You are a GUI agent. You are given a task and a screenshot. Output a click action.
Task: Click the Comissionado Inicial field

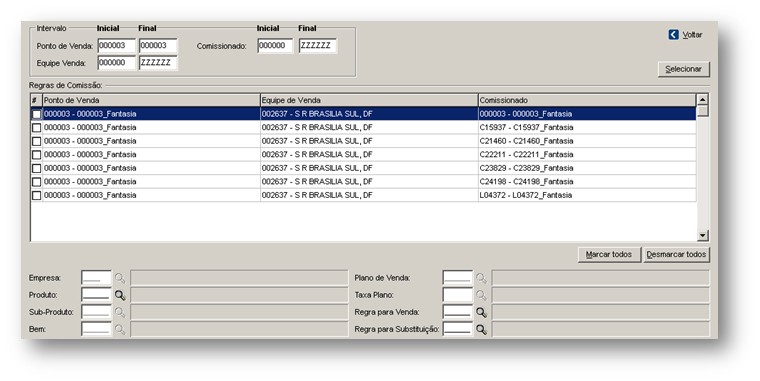point(275,46)
